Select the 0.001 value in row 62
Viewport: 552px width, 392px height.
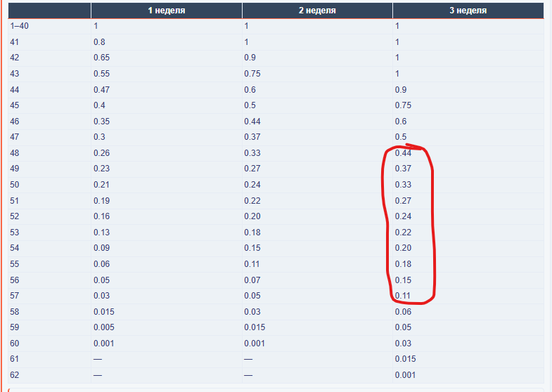point(405,375)
